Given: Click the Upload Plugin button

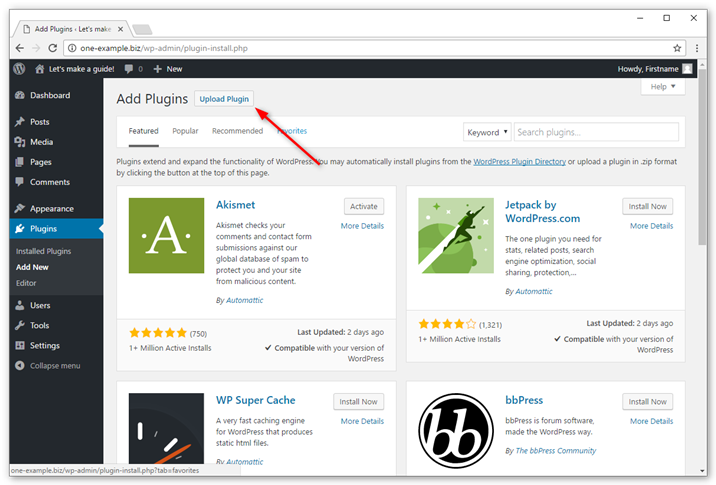Looking at the screenshot, I should tap(224, 99).
